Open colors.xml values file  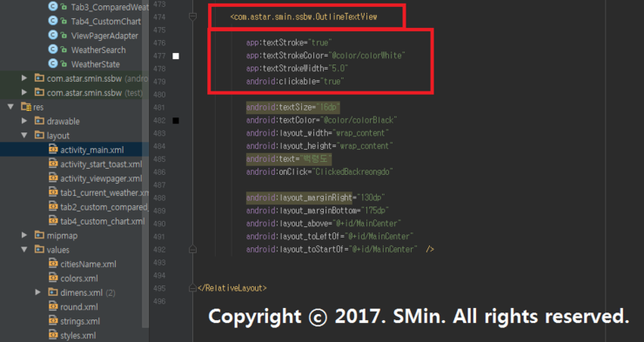click(x=79, y=278)
